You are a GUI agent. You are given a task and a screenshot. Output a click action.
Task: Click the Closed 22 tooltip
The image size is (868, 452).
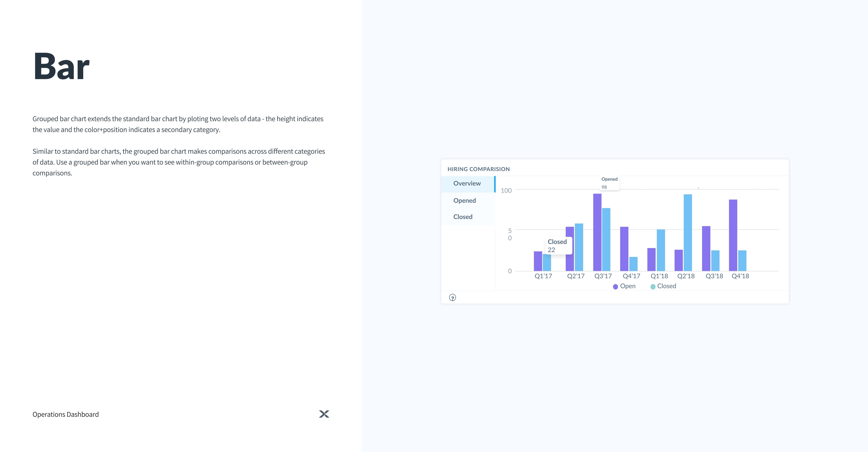pos(558,246)
